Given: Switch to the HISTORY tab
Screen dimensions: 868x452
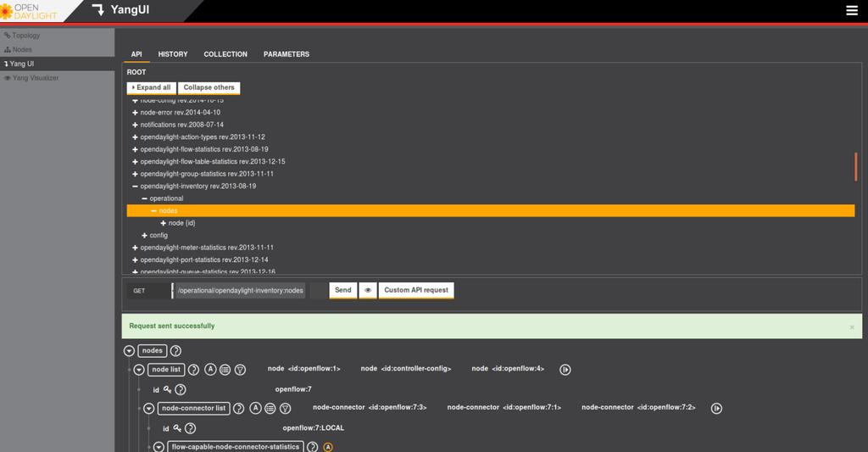Looking at the screenshot, I should coord(173,54).
